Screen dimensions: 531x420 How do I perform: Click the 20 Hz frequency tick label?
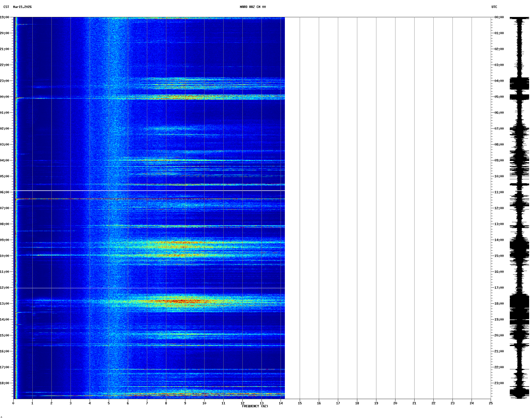point(395,403)
